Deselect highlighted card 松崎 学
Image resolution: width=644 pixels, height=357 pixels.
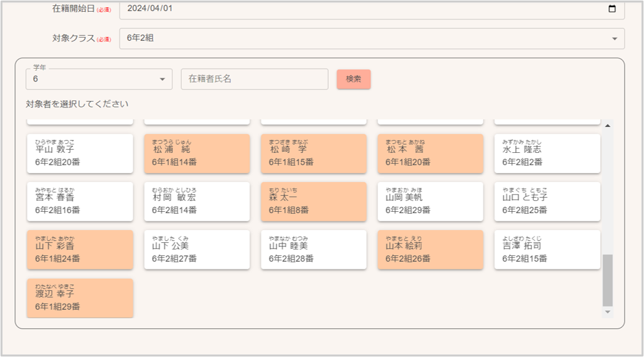313,154
